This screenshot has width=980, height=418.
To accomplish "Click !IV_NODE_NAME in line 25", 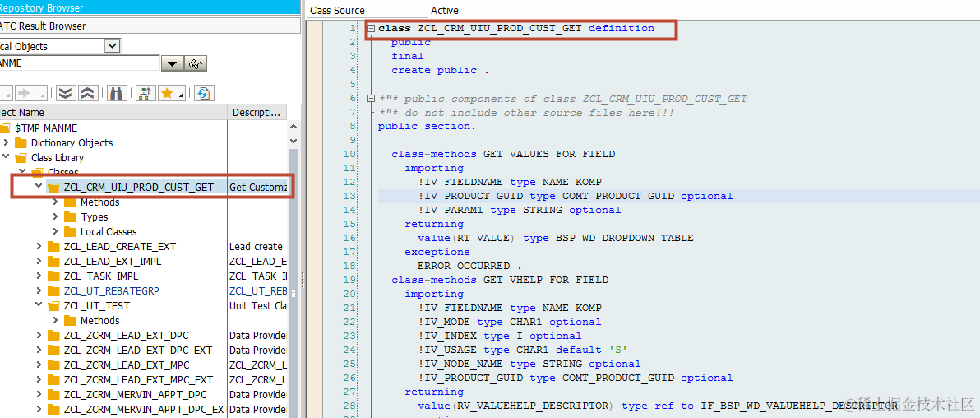I will pos(461,364).
